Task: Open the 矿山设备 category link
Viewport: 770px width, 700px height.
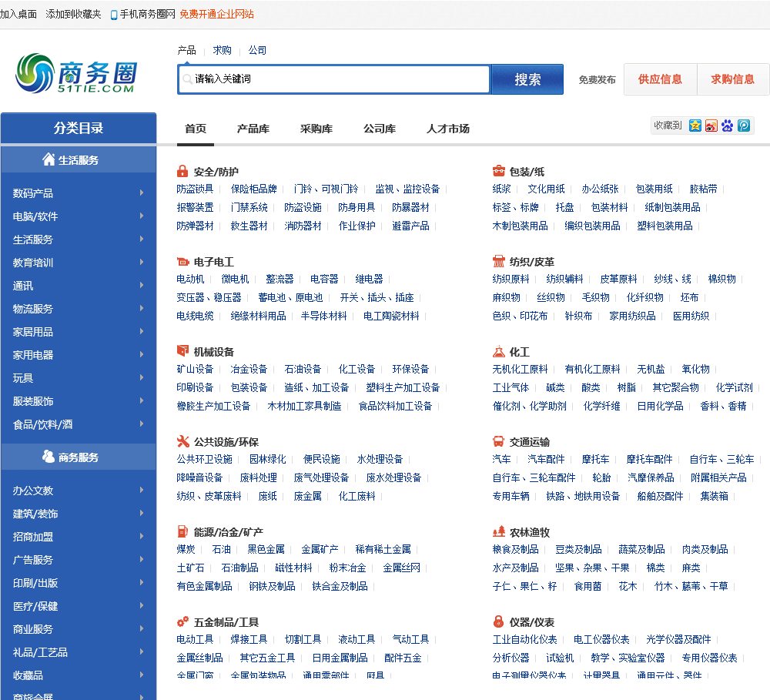Action: point(195,369)
